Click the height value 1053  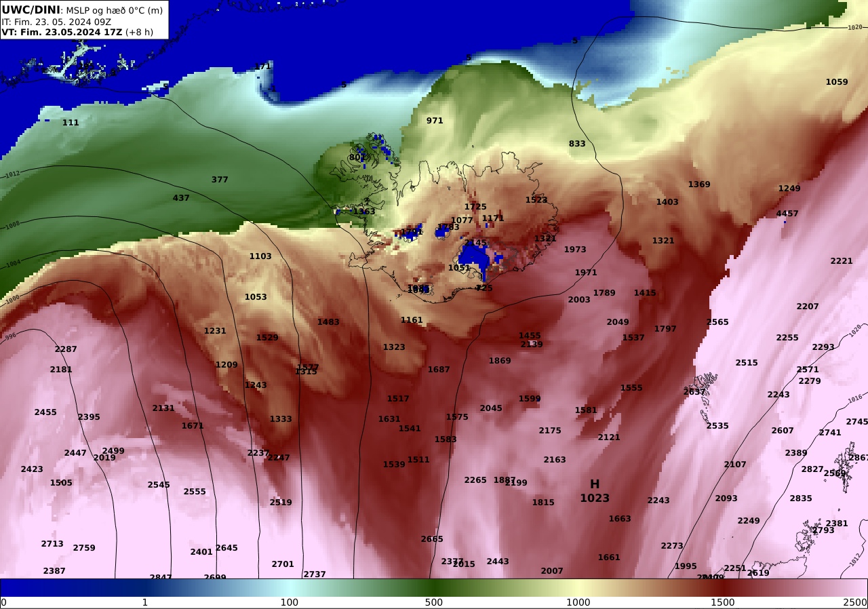(256, 297)
